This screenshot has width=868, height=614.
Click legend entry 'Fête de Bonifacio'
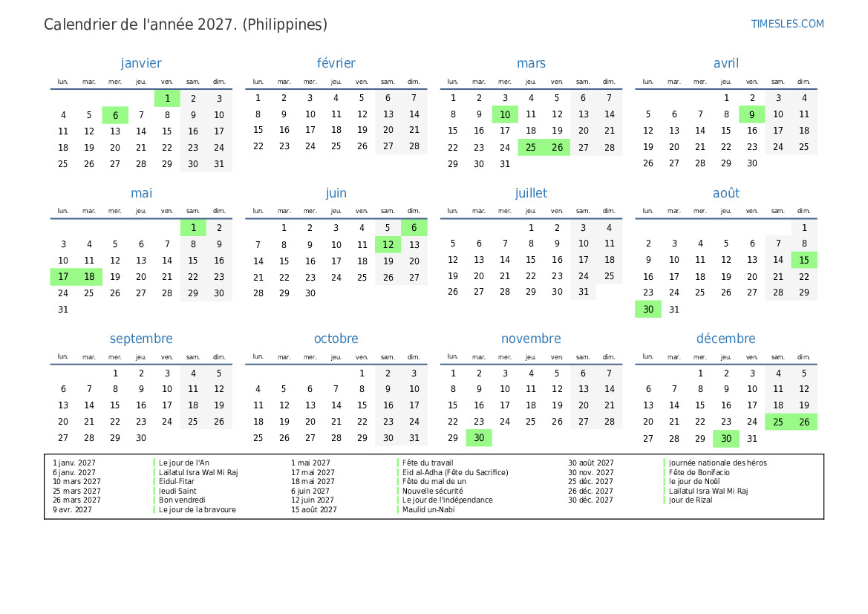click(x=699, y=472)
